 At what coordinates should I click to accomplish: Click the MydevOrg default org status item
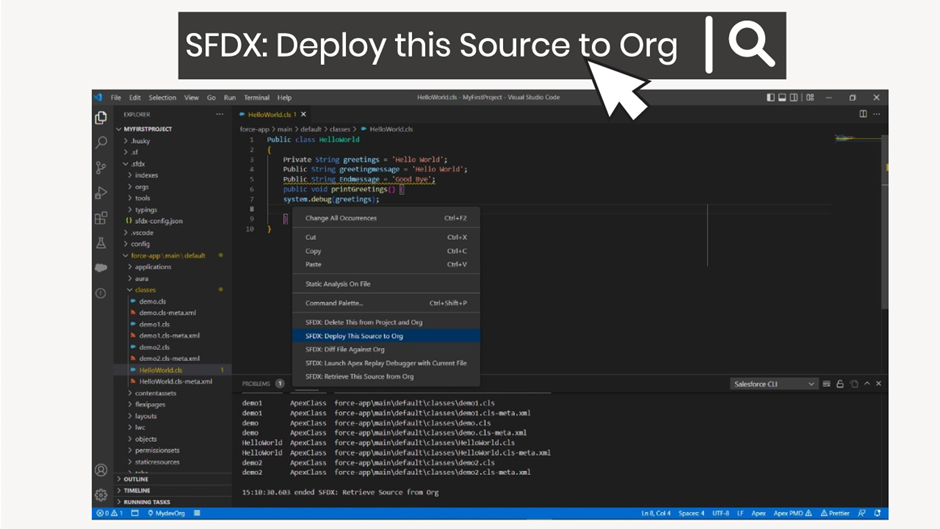tap(166, 513)
